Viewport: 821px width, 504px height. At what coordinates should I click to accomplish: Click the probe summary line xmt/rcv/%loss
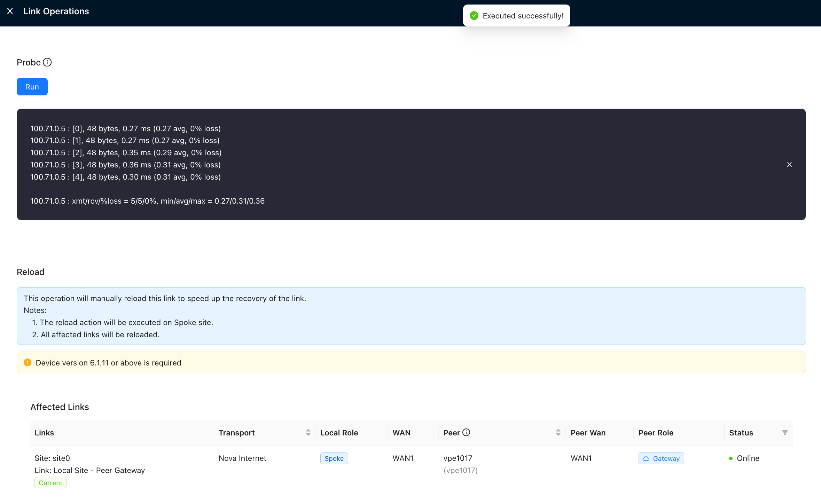click(x=147, y=201)
